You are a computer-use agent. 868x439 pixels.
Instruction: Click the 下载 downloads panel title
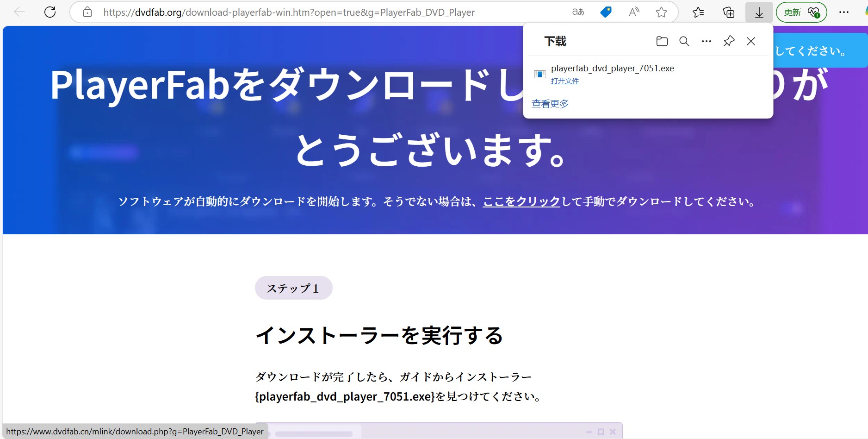[555, 41]
